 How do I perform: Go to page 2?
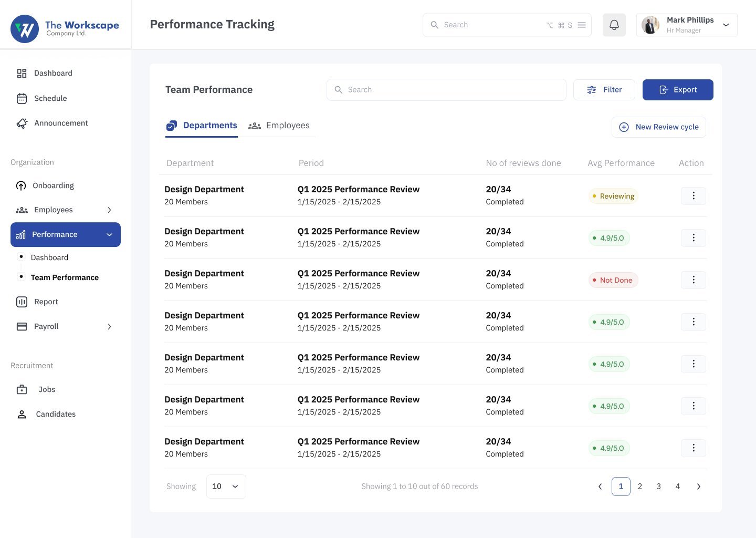pyautogui.click(x=640, y=487)
